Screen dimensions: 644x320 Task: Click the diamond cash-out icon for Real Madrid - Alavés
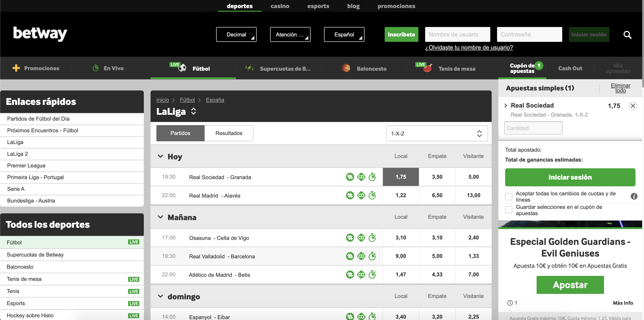click(x=361, y=195)
